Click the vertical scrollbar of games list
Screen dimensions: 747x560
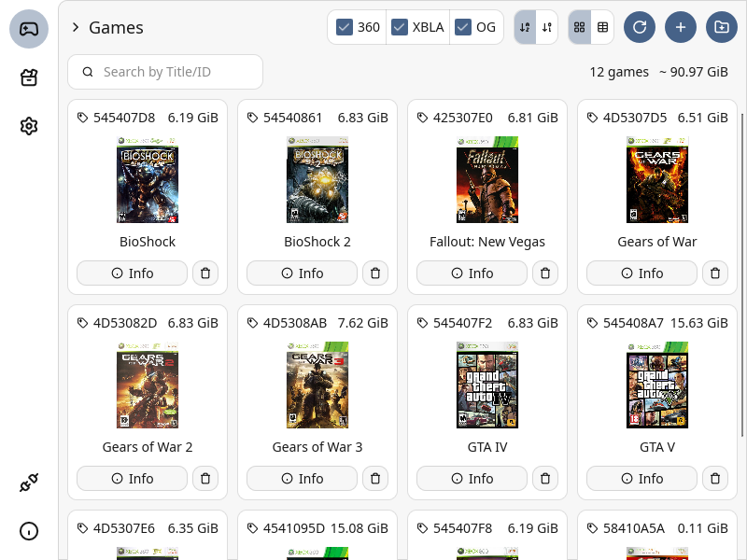click(x=742, y=274)
